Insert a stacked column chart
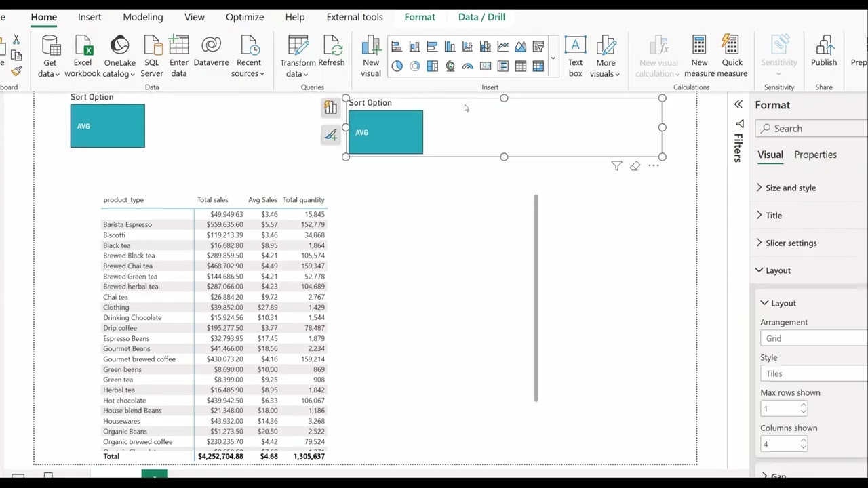Image resolution: width=868 pixels, height=488 pixels. pyautogui.click(x=414, y=47)
